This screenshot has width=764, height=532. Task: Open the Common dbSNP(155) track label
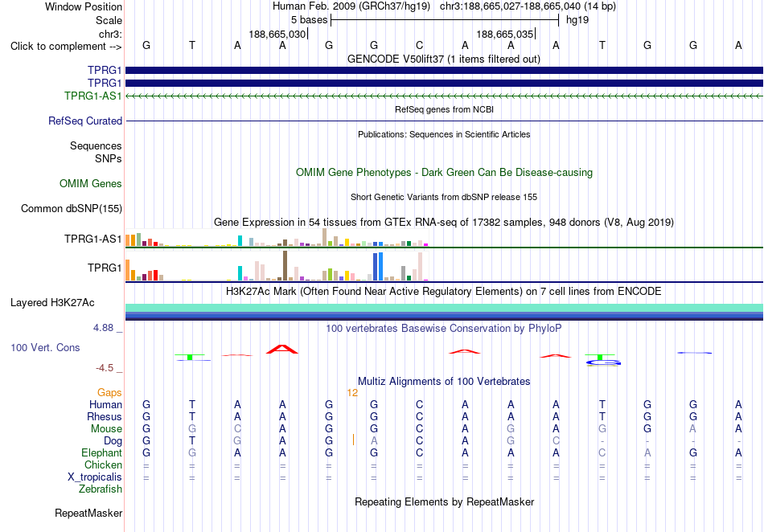click(x=72, y=208)
